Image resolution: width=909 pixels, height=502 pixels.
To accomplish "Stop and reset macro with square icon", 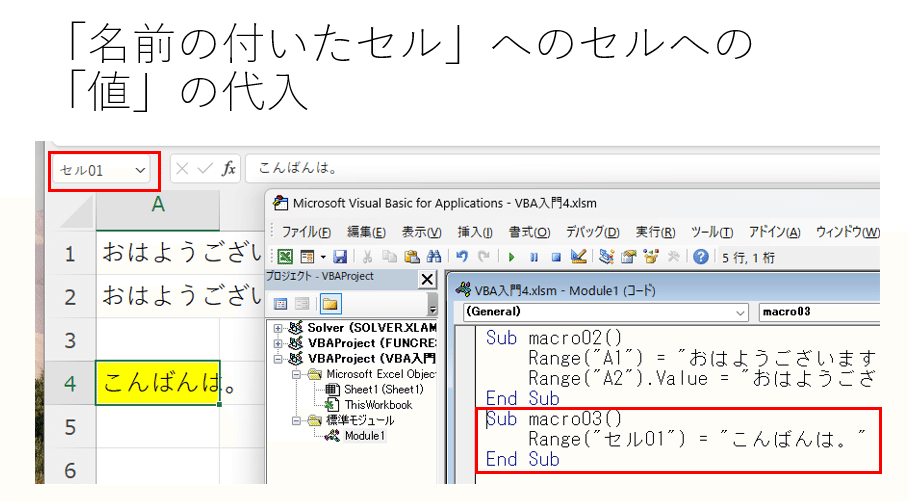I will click(x=556, y=257).
